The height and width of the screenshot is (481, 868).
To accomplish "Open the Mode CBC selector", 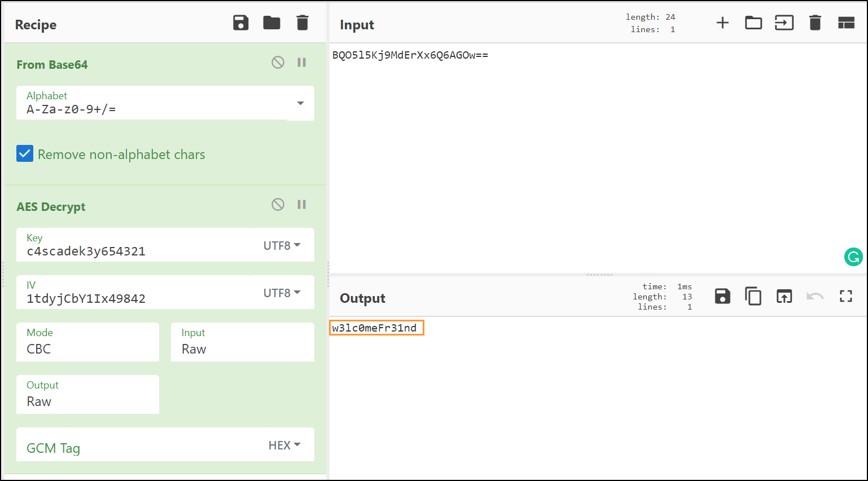I will pyautogui.click(x=87, y=342).
